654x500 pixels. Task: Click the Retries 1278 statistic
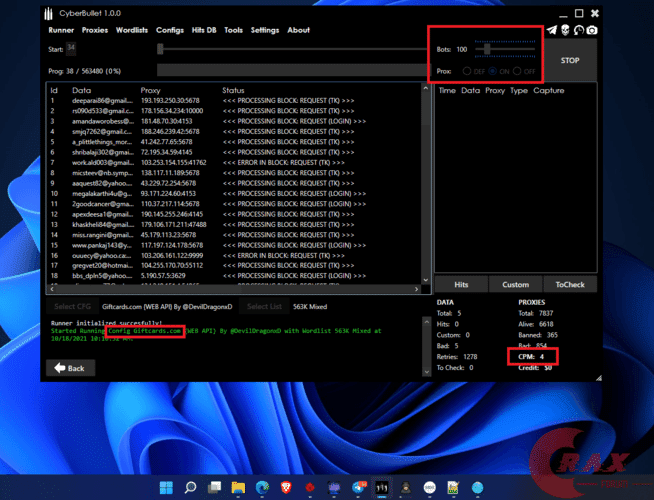pos(457,357)
